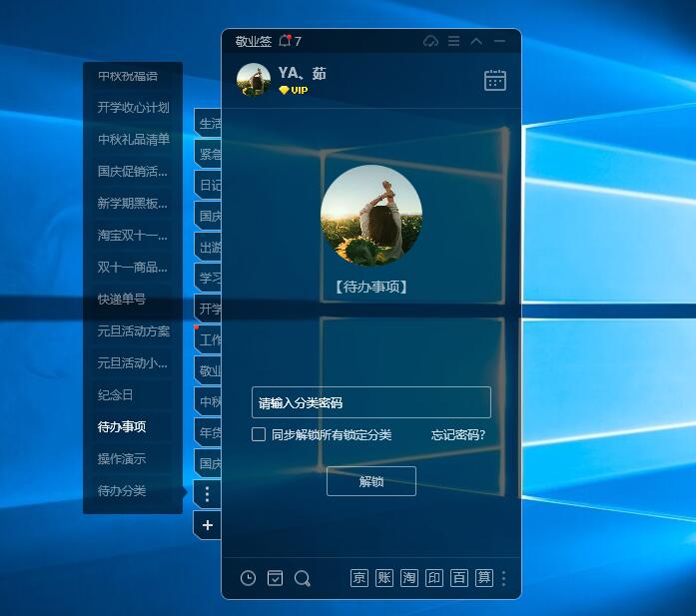Select 待办事项 in the category list

pos(133,427)
